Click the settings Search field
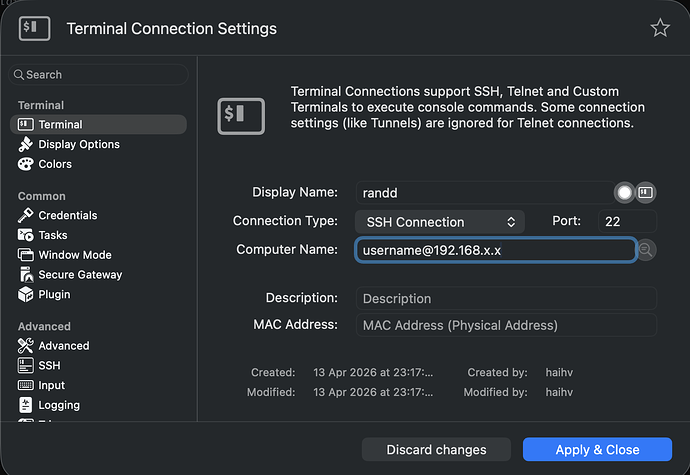 [100, 74]
